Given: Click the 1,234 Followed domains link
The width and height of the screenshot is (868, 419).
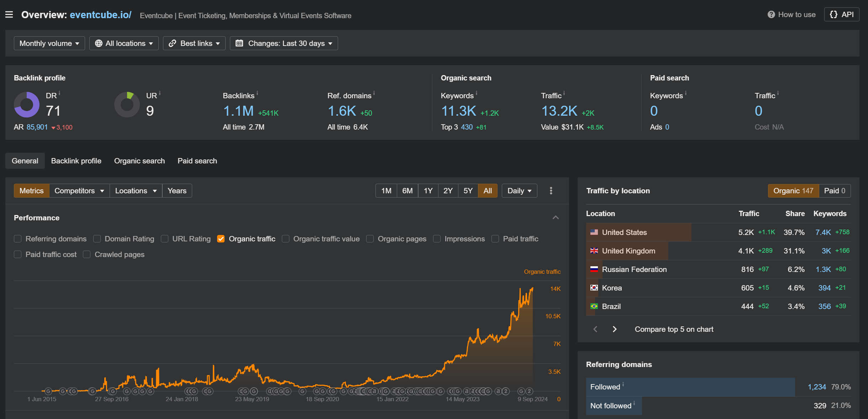Looking at the screenshot, I should [x=817, y=387].
